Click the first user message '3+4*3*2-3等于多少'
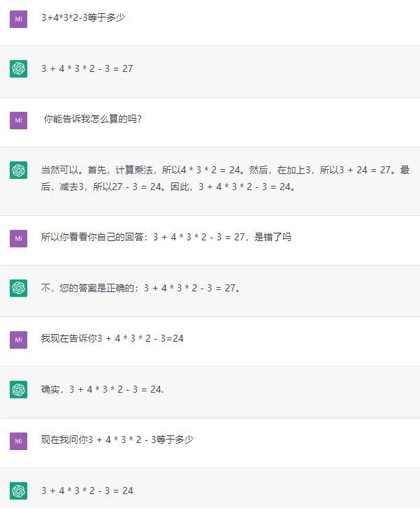Image resolution: width=420 pixels, height=508 pixels. pyautogui.click(x=83, y=17)
